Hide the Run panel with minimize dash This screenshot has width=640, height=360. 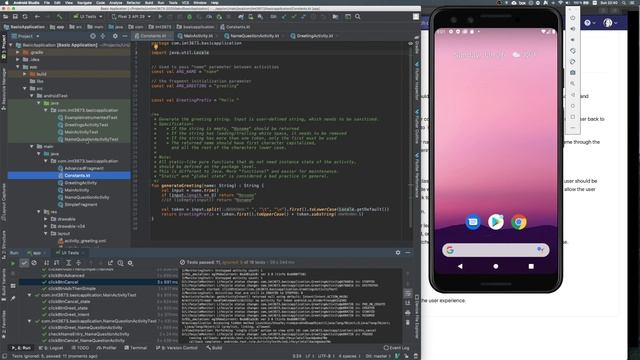tap(408, 253)
